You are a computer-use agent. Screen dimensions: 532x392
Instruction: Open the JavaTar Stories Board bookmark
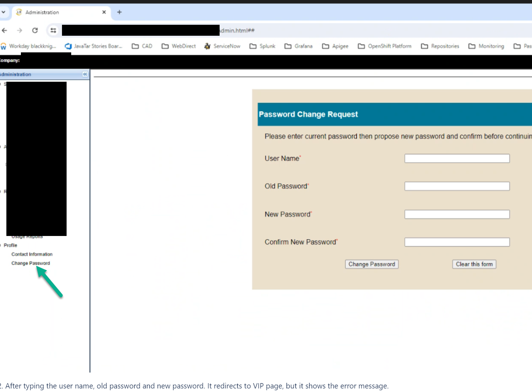[94, 46]
